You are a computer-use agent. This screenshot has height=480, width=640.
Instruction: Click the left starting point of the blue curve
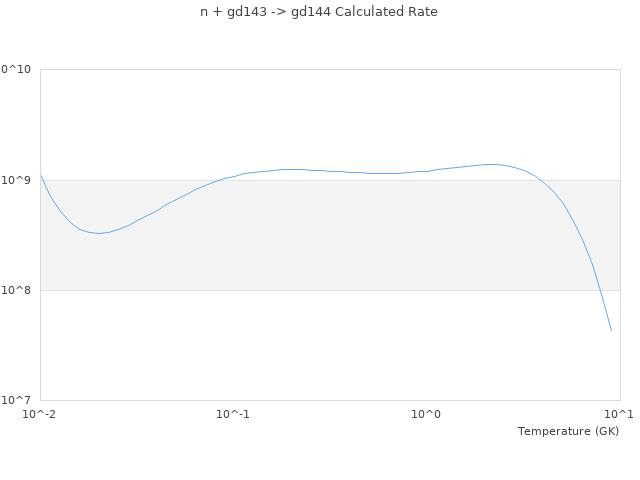(41, 176)
